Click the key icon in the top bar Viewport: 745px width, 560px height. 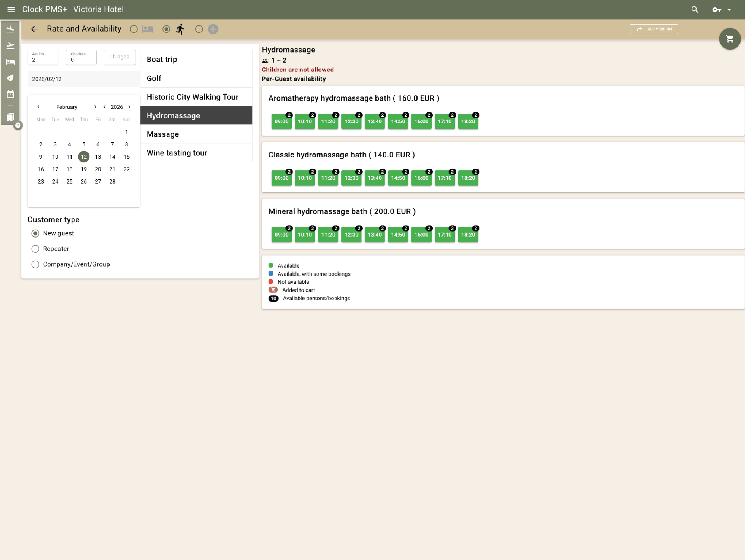pos(717,9)
